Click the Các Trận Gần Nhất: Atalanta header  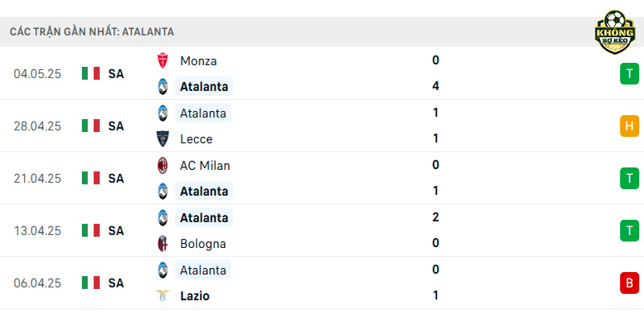coord(92,31)
